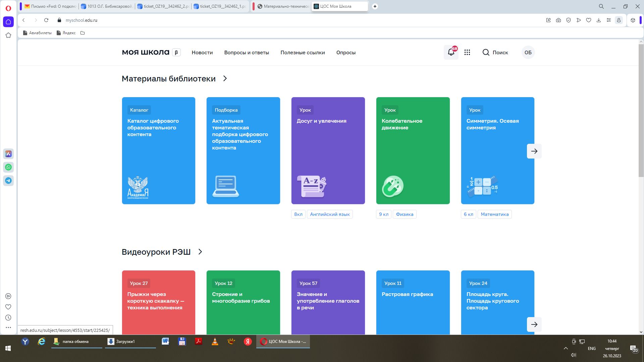Expand the Материалы библиотеки section chevron
Image resolution: width=644 pixels, height=362 pixels.
(225, 78)
